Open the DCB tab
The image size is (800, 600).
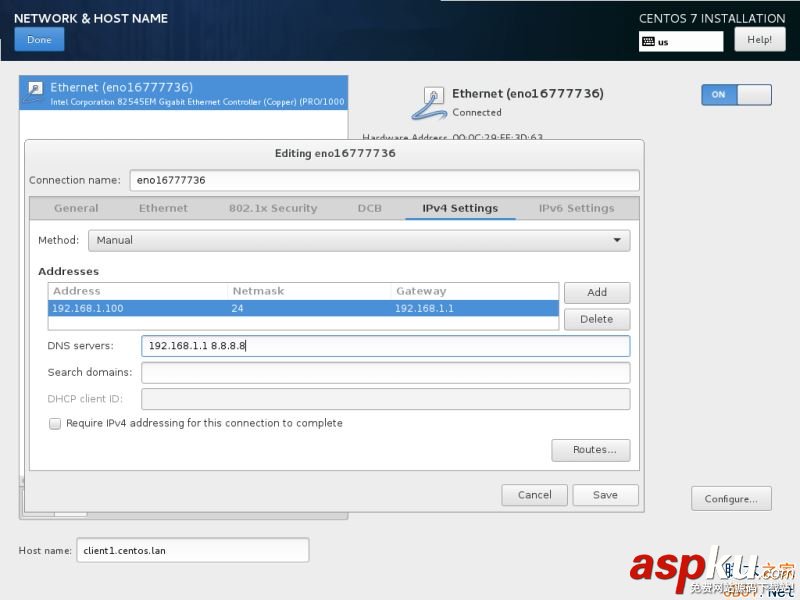point(369,208)
